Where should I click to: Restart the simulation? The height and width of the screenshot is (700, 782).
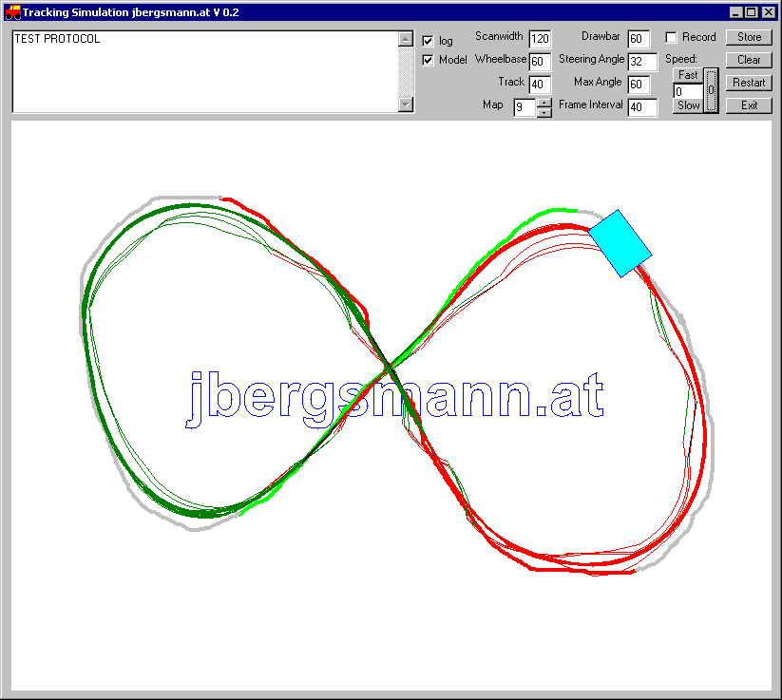tap(749, 83)
